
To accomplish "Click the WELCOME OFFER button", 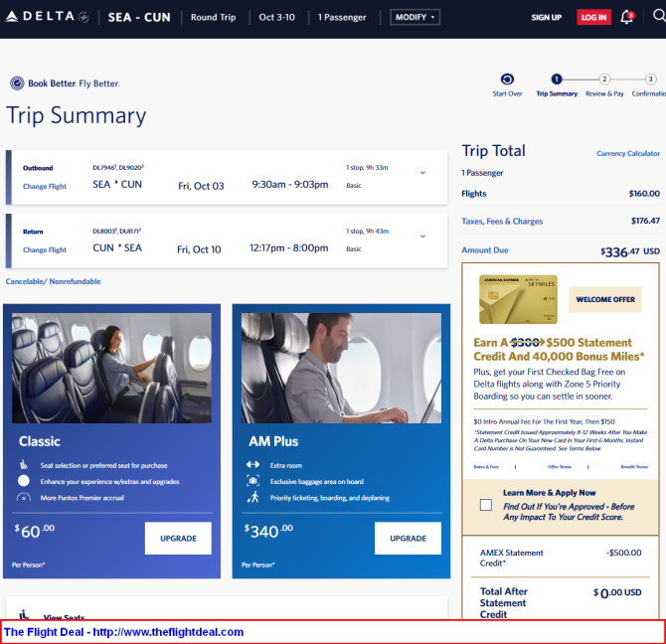I will (605, 299).
